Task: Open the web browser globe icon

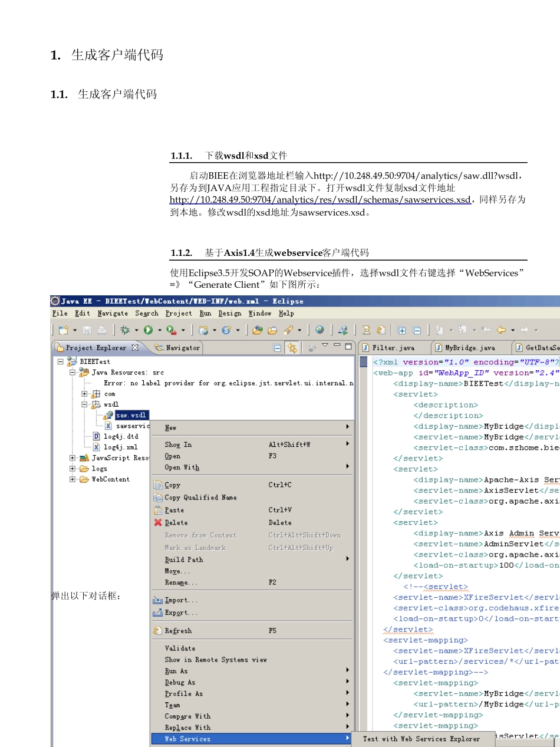Action: (x=319, y=331)
